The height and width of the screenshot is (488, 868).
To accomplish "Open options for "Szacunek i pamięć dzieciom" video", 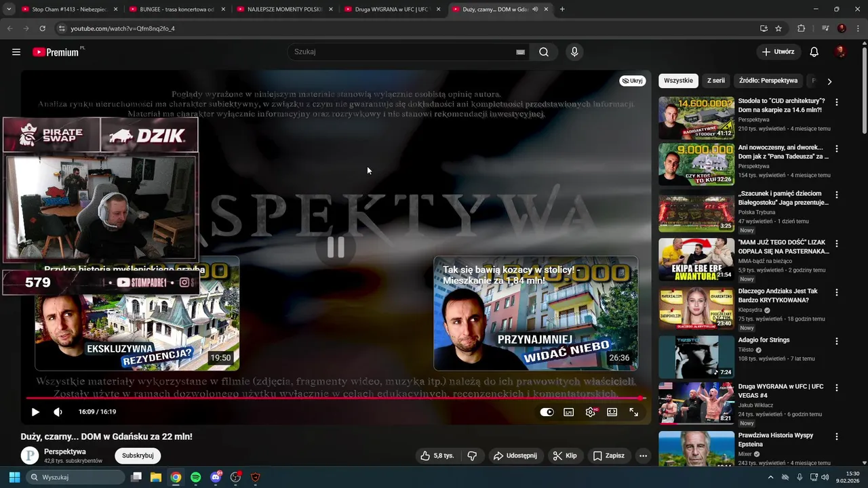I will 836,195.
